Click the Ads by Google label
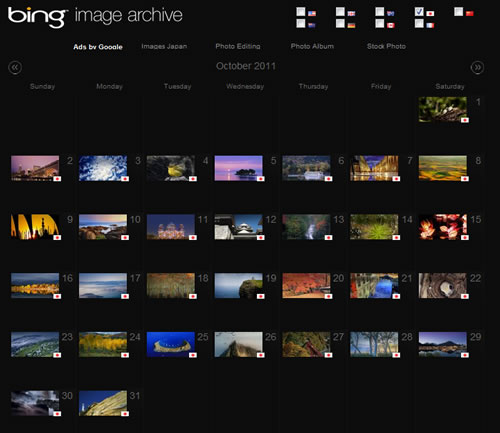This screenshot has width=500, height=433. pos(98,47)
